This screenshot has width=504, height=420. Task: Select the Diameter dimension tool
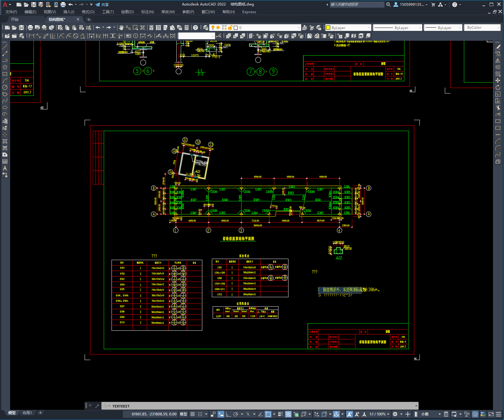(76, 36)
